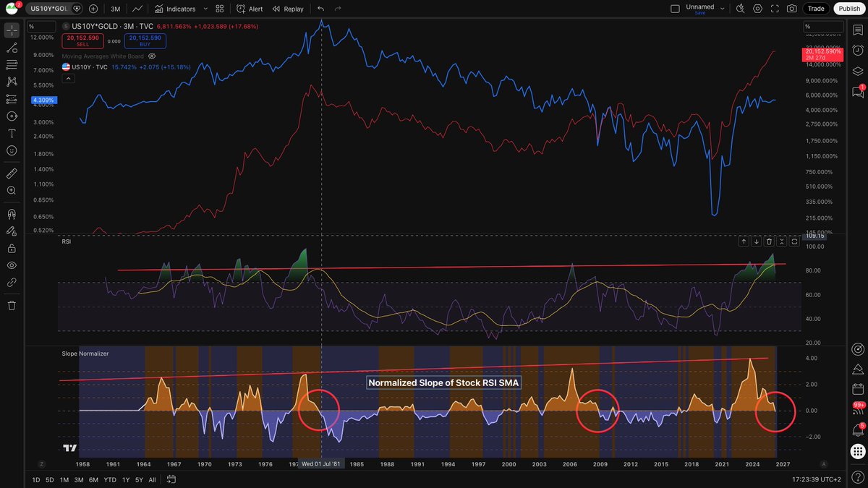Screen dimensions: 868x488
Task: Move RSI pane down
Action: pyautogui.click(x=756, y=241)
